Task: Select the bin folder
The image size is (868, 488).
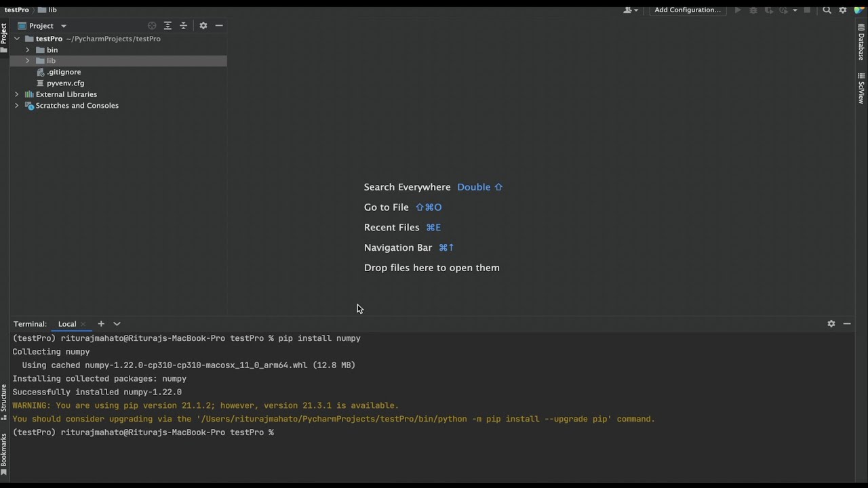Action: tap(52, 50)
